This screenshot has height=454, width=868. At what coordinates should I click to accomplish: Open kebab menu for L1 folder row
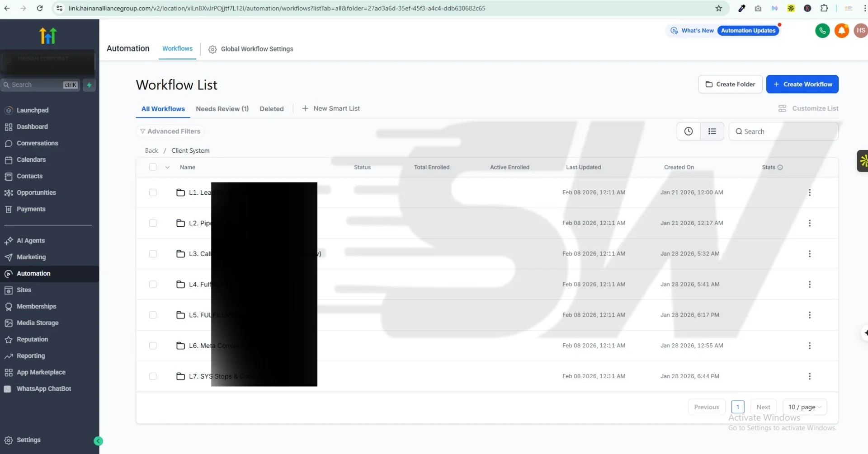[x=809, y=192]
